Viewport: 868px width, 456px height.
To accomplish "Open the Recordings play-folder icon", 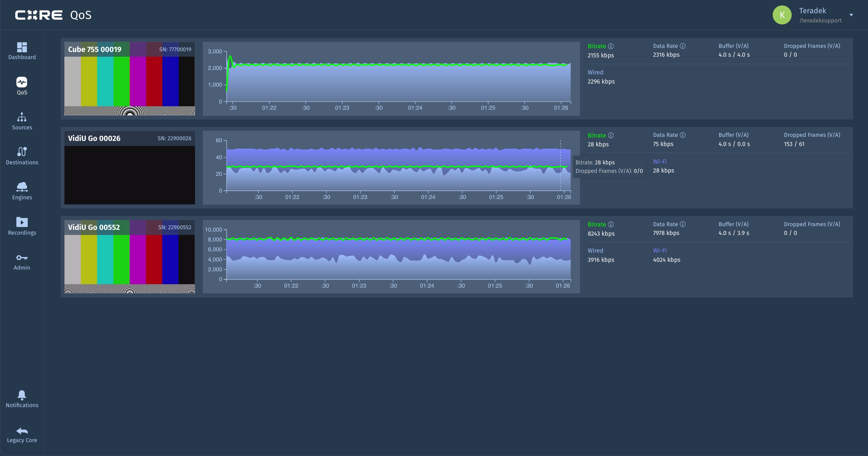I will 22,222.
